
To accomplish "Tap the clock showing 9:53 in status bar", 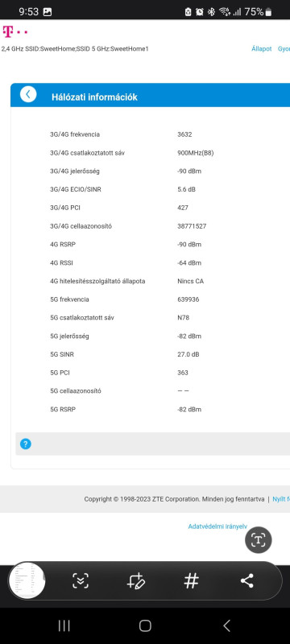I will point(28,12).
